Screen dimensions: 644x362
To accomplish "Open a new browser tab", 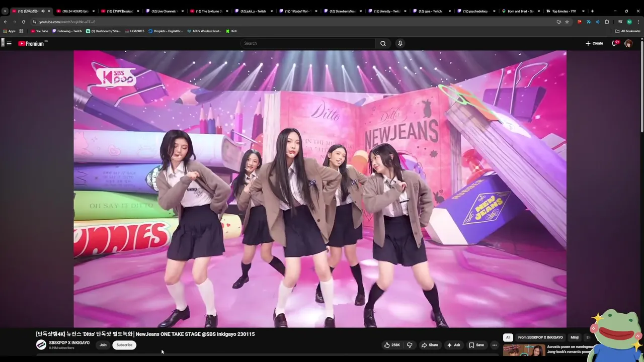I will coord(592,11).
